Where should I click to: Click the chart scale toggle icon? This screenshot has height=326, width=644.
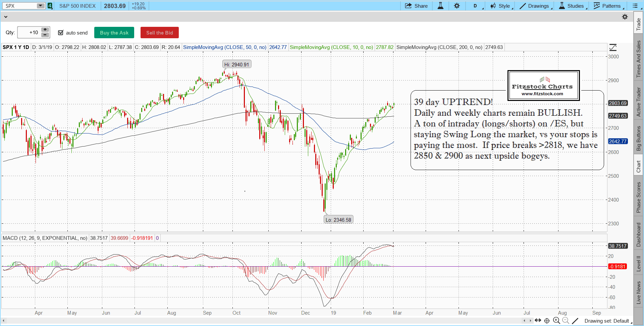[x=613, y=47]
